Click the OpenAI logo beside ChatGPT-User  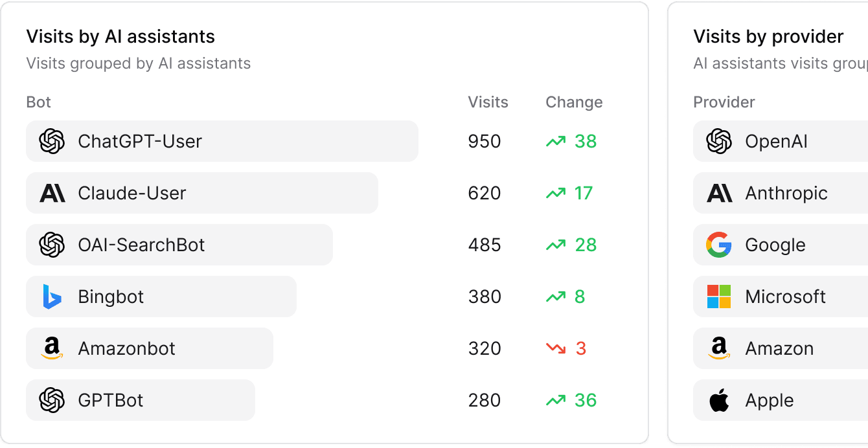52,141
